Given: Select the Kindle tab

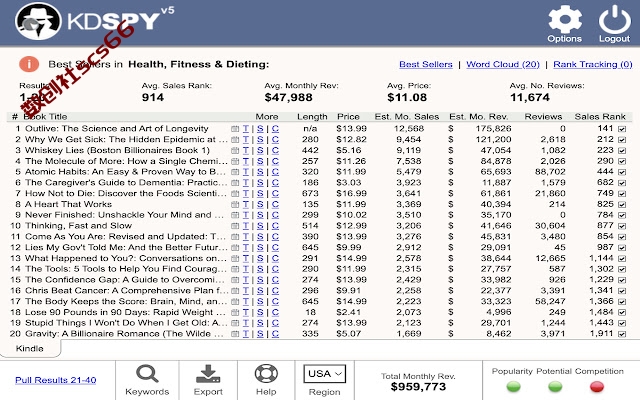Looking at the screenshot, I should pyautogui.click(x=29, y=349).
